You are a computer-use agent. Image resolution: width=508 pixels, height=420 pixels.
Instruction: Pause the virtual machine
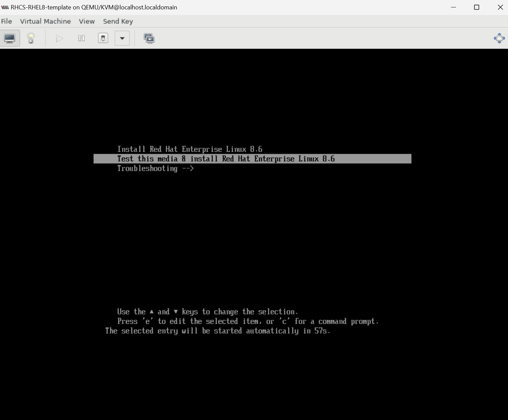click(81, 38)
